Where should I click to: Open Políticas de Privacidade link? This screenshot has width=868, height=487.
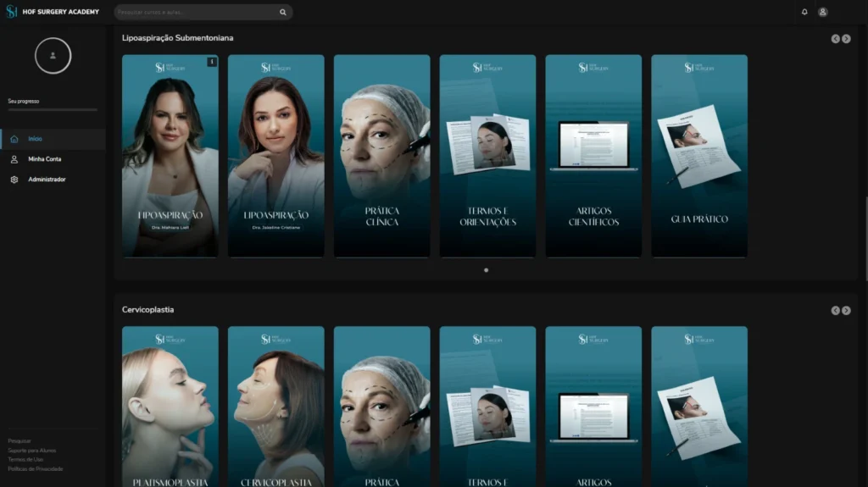[x=36, y=468]
